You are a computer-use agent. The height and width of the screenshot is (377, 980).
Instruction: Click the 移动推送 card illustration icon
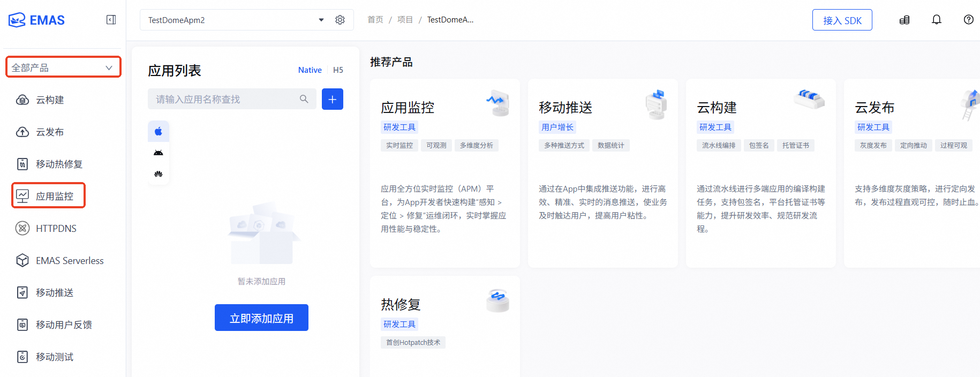(x=656, y=104)
